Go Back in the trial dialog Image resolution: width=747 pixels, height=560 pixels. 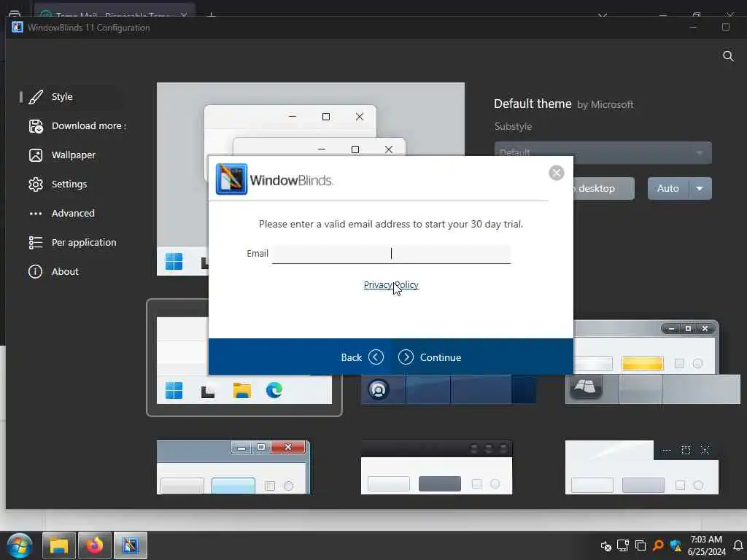coord(362,357)
